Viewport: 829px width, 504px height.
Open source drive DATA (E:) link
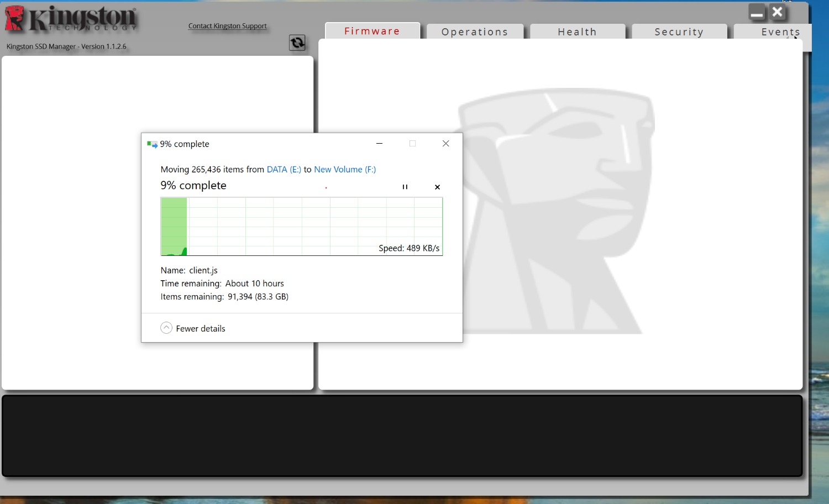point(284,170)
